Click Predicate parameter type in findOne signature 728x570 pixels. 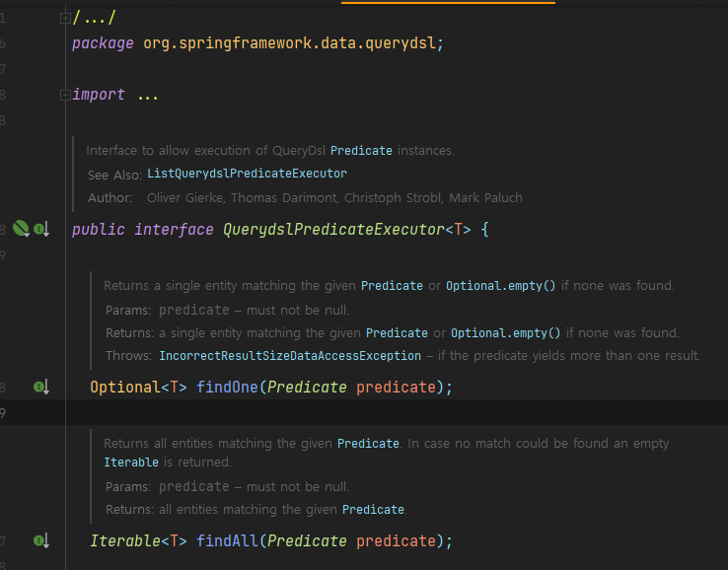pos(307,388)
